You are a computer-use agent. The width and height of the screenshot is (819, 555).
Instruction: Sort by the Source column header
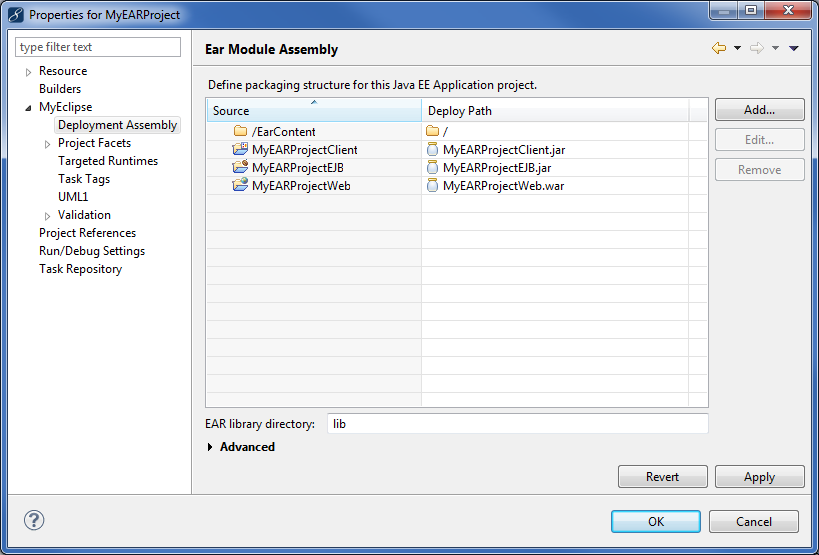[313, 111]
